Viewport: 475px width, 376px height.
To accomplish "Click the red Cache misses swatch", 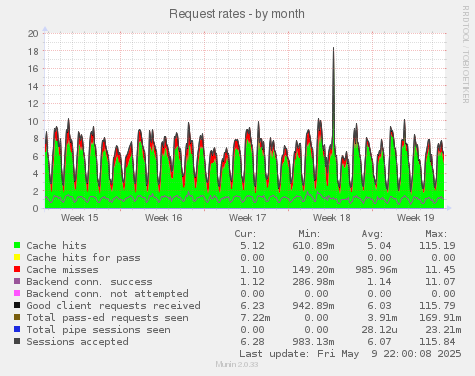I will click(17, 269).
